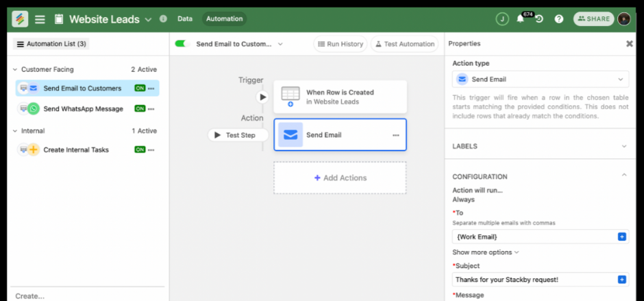The width and height of the screenshot is (644, 301).
Task: Select the When Row is Created trigger card
Action: tap(340, 97)
